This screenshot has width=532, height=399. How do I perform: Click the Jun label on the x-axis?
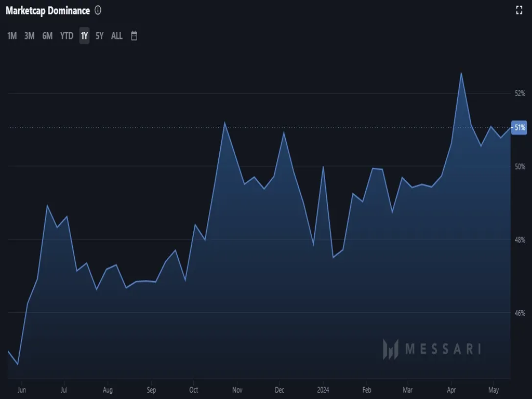click(21, 390)
